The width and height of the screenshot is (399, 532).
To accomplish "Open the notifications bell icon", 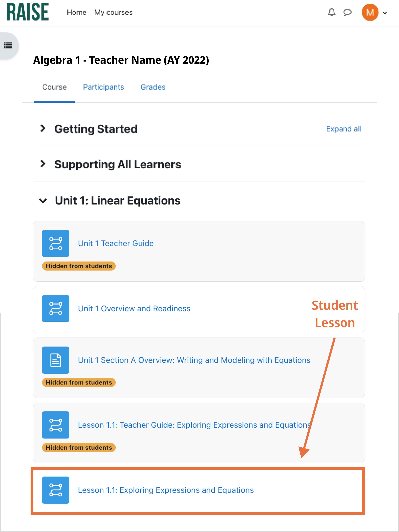I will tap(332, 12).
